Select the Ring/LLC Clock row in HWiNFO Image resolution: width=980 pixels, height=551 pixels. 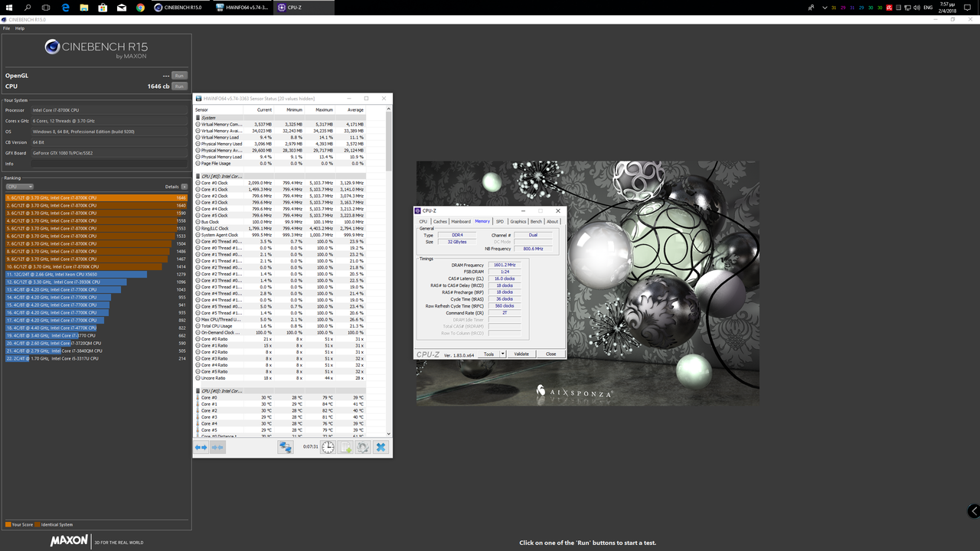pos(279,228)
